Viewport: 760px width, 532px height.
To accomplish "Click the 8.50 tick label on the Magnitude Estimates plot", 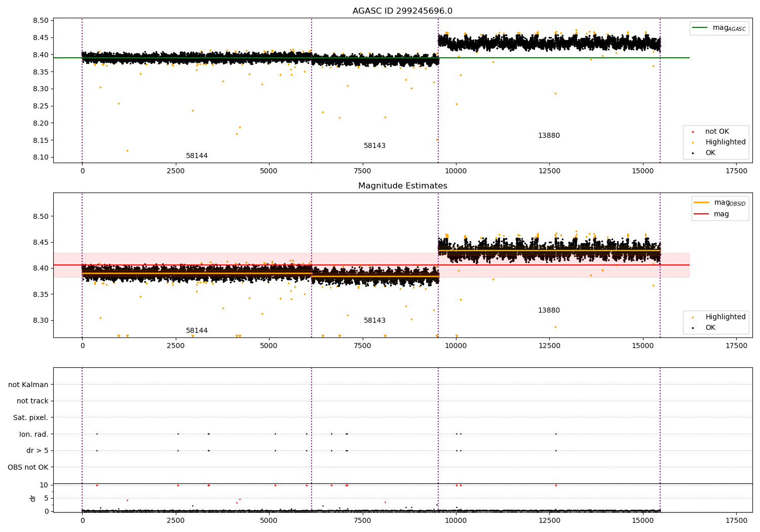I will [x=41, y=216].
